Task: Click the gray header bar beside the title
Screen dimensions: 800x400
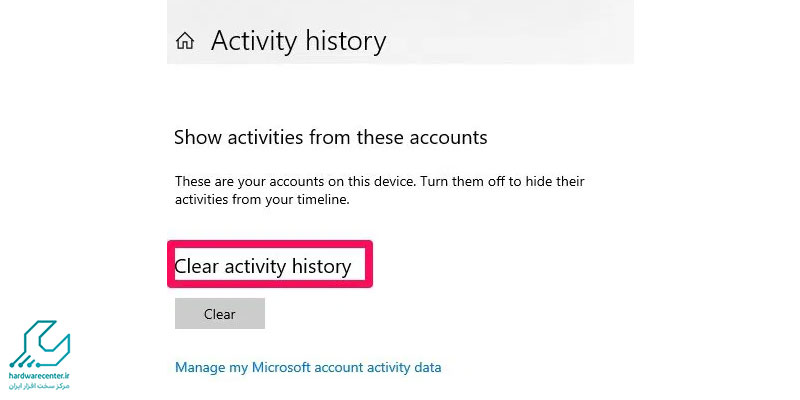Action: (510, 32)
